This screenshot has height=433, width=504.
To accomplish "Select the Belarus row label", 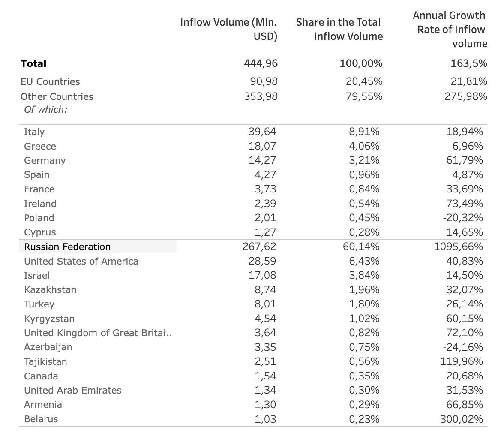I will 41,419.
